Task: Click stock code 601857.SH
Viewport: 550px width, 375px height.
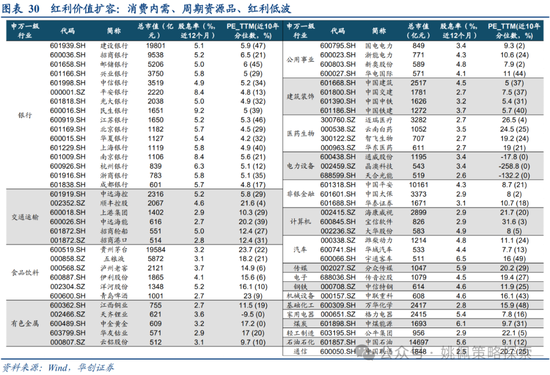Action: click(x=338, y=342)
